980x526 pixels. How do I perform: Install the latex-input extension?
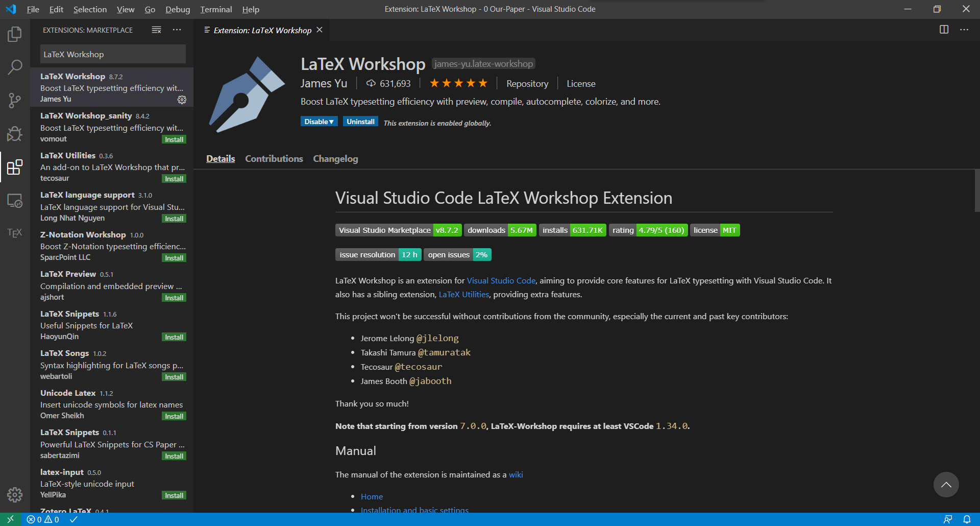point(174,495)
